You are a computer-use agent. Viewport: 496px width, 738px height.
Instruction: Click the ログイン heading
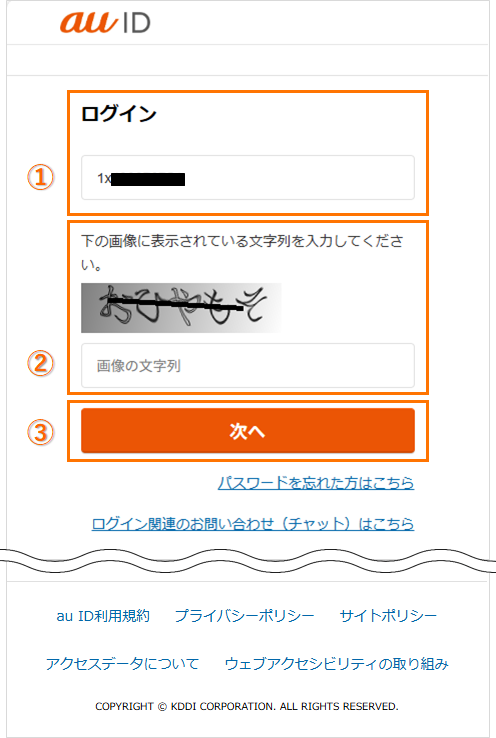[119, 114]
